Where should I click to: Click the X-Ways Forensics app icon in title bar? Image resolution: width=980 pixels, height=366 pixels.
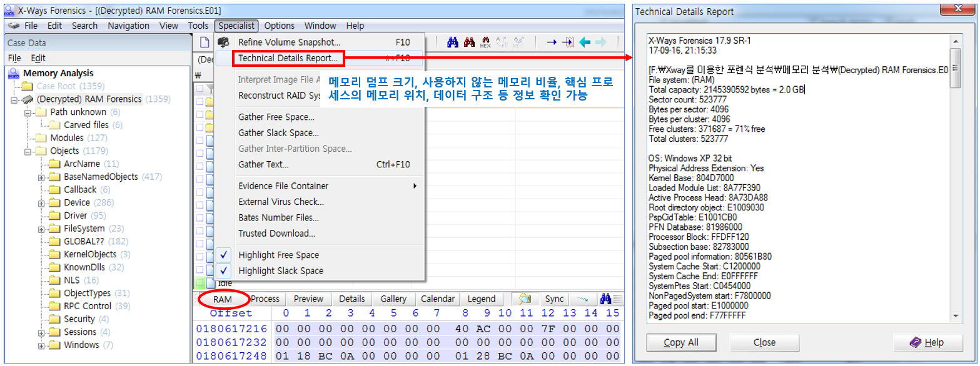pos(9,11)
